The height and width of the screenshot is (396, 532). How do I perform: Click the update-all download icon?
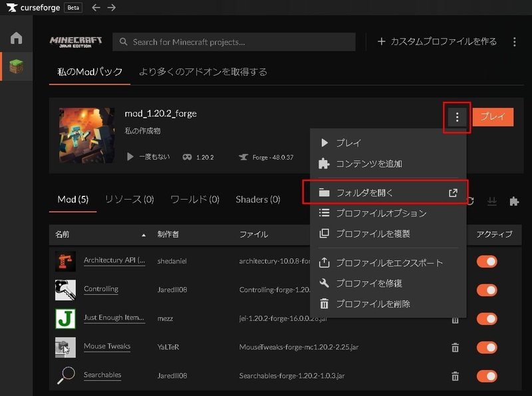coord(492,201)
